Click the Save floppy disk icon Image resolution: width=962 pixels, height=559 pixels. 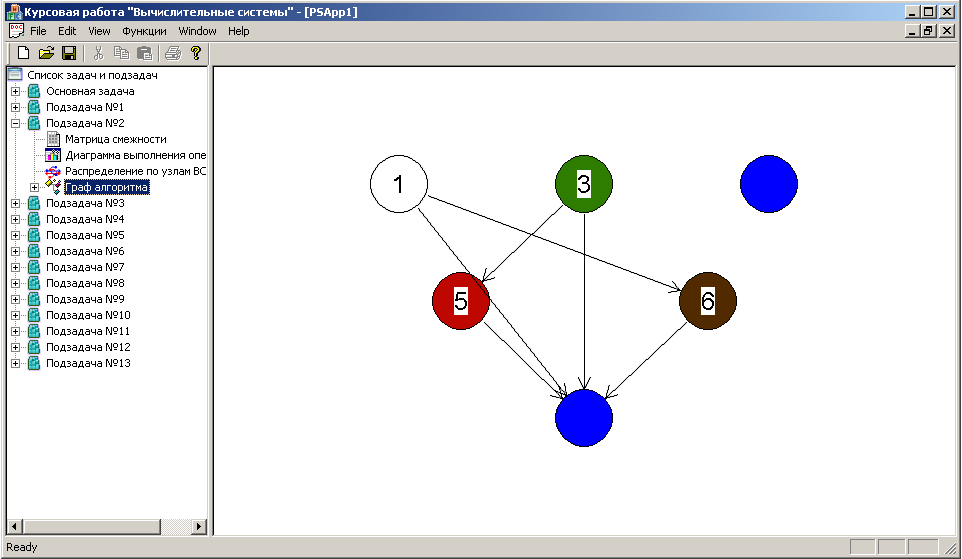[x=69, y=53]
